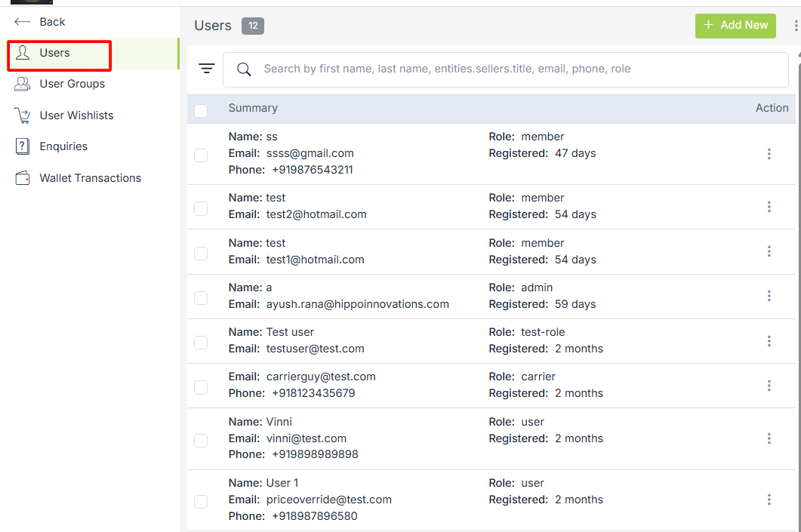The height and width of the screenshot is (532, 801).
Task: Go to Wallet Transactions section
Action: pyautogui.click(x=90, y=178)
